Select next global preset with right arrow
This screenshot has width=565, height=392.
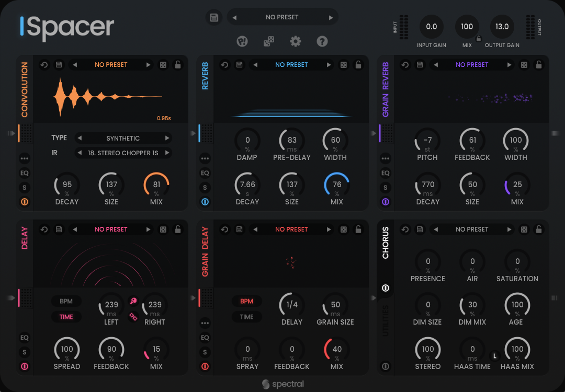[x=331, y=18]
